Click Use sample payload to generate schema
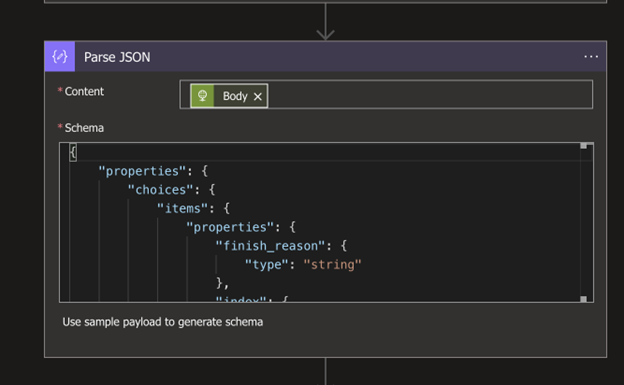The height and width of the screenshot is (385, 624). [162, 322]
